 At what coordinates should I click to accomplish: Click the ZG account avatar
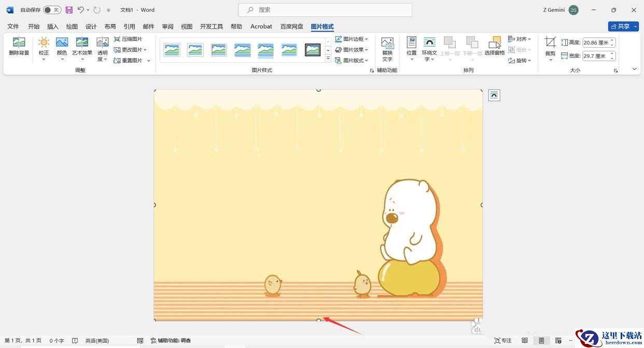[x=573, y=10]
